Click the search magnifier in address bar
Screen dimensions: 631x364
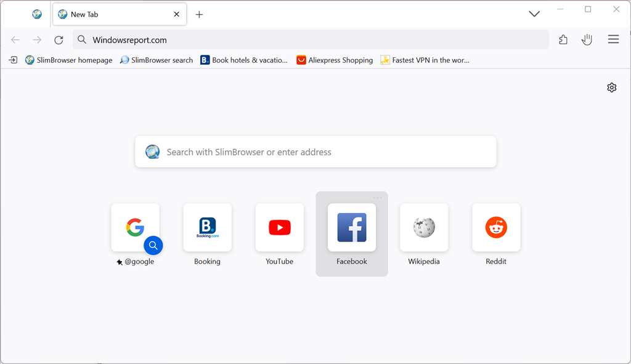(x=82, y=39)
